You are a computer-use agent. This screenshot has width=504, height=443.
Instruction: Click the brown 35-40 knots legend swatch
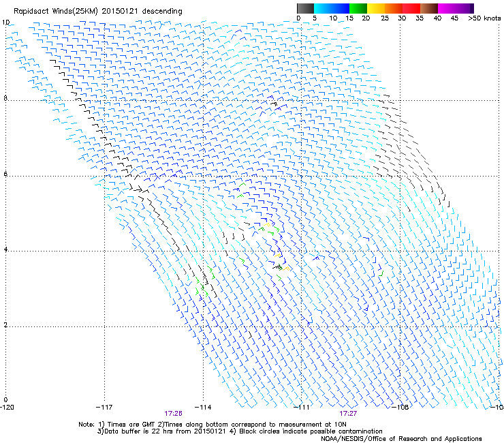(429, 8)
